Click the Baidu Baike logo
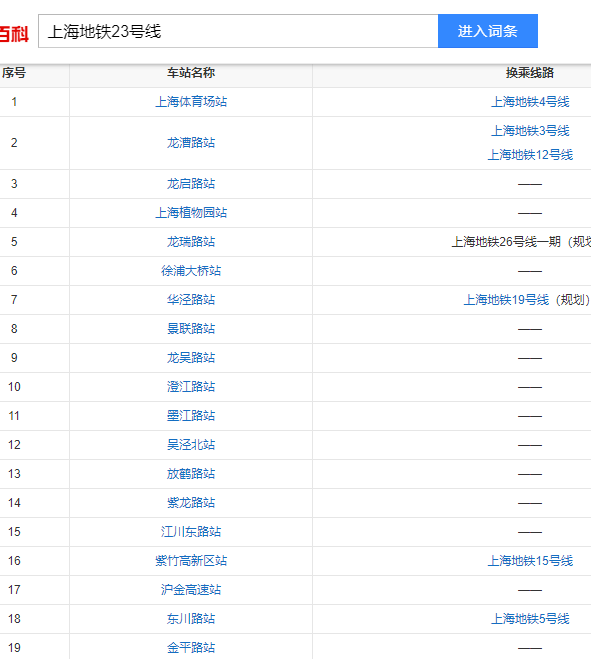591x659 pixels. click(x=14, y=34)
